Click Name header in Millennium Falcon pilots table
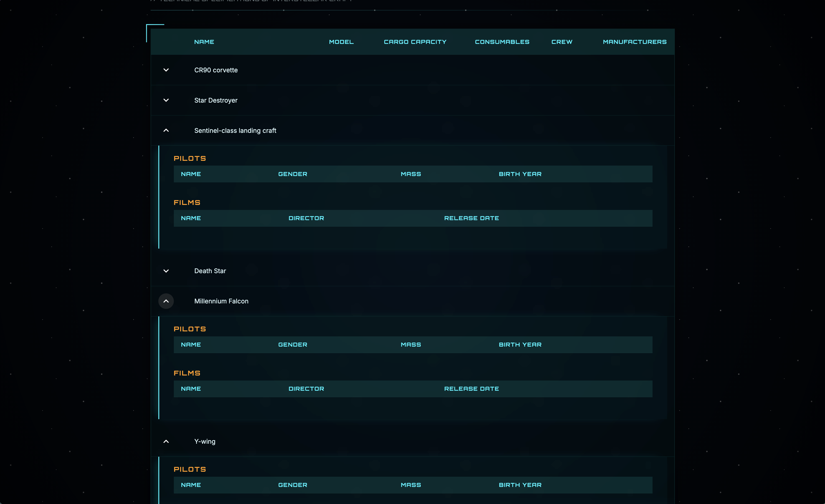Viewport: 825px width, 504px height. point(191,345)
